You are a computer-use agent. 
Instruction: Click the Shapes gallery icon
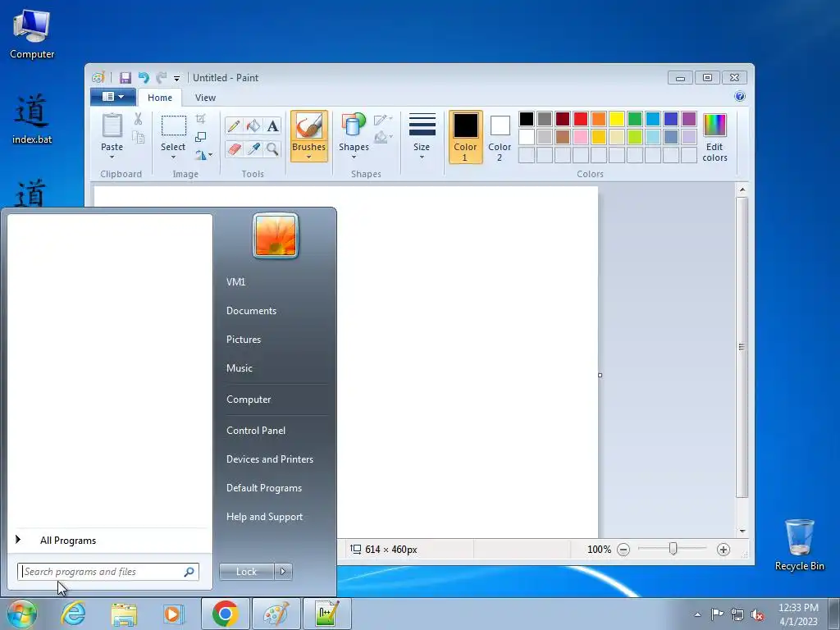pyautogui.click(x=354, y=125)
